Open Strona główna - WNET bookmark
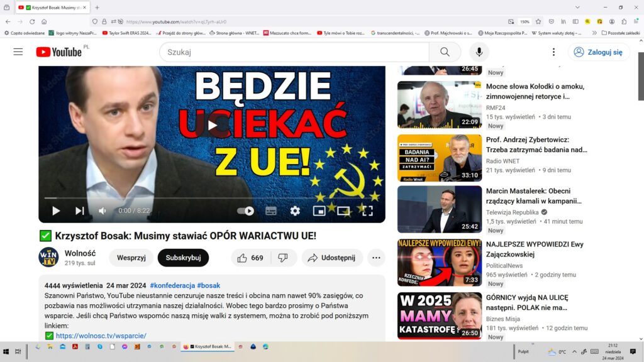This screenshot has width=644, height=362. click(x=234, y=33)
